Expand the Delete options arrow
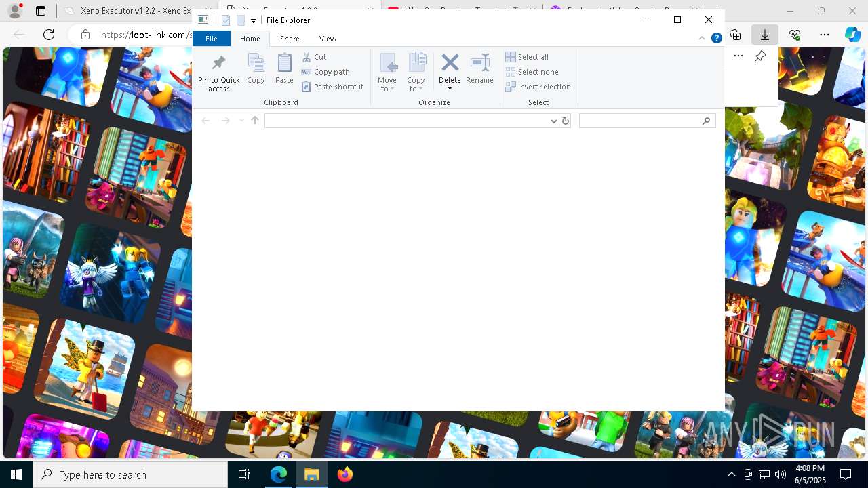This screenshot has height=488, width=868. coord(450,89)
